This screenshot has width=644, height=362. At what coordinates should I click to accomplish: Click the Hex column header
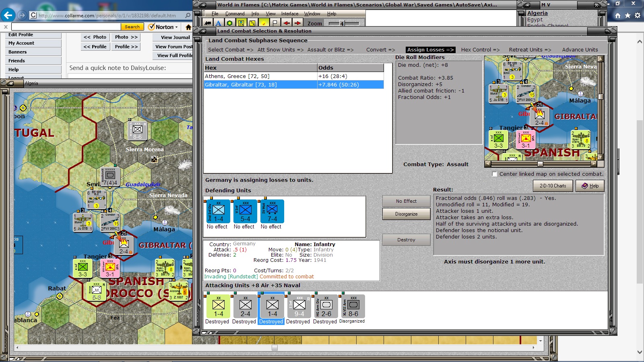pyautogui.click(x=260, y=68)
